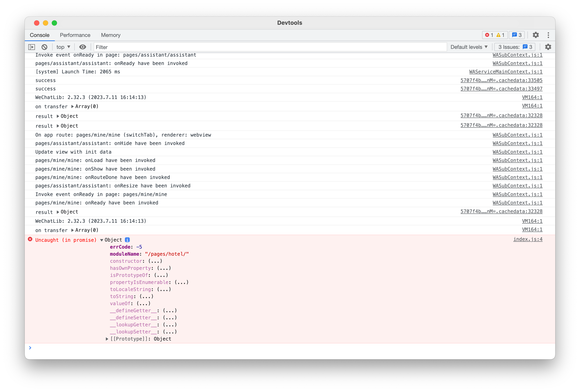Expand the [[Prototype]] Object entry
580x392 pixels.
(x=107, y=339)
